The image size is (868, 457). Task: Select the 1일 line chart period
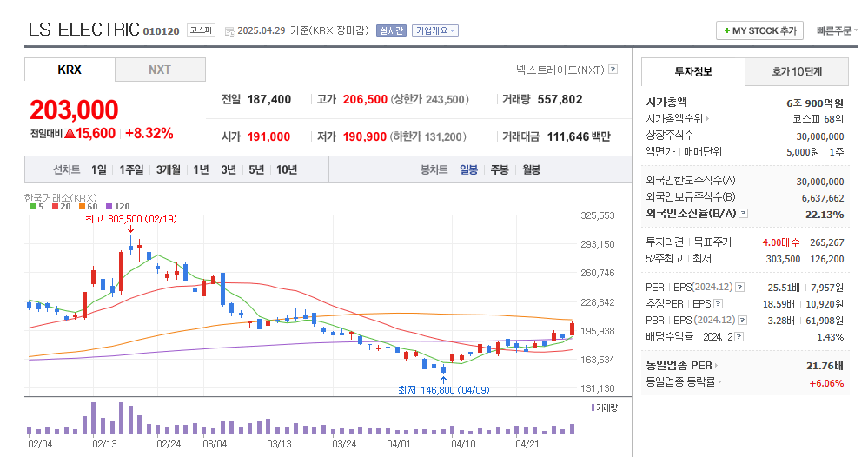click(98, 169)
